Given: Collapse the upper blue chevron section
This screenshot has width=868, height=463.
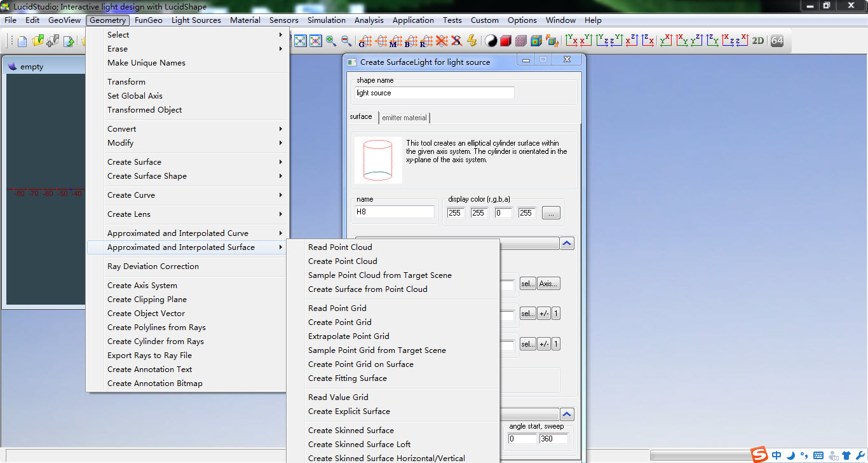Looking at the screenshot, I should 567,243.
